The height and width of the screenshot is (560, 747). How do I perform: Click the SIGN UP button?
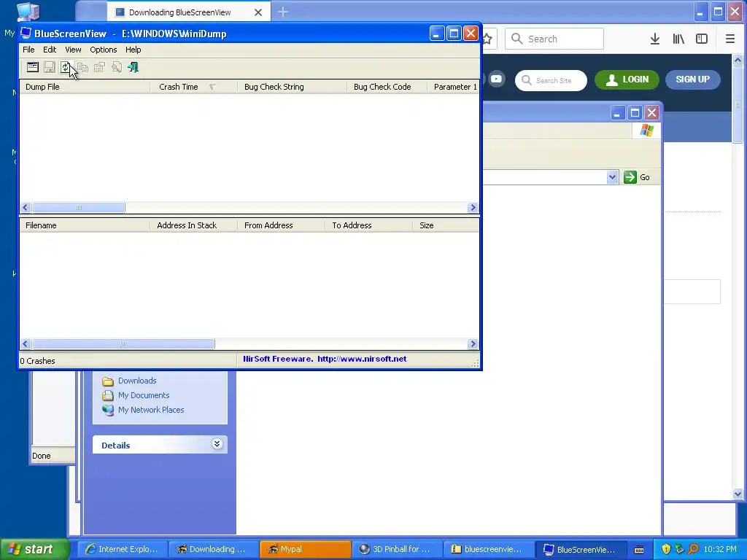pyautogui.click(x=693, y=79)
